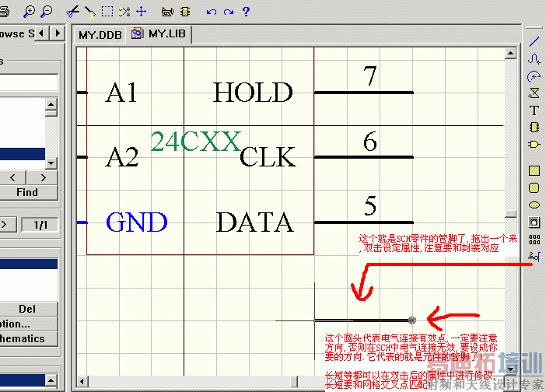Select the Browse S panel tab
The height and width of the screenshot is (392, 546).
(17, 33)
